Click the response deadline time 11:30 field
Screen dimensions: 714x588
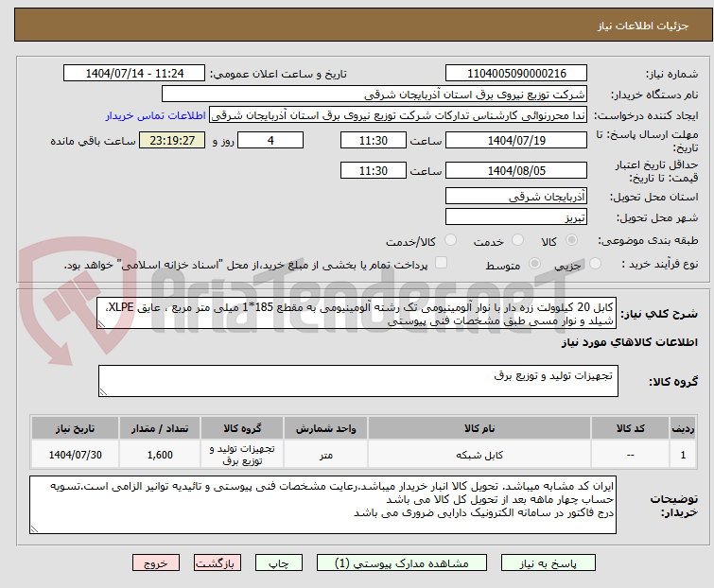(x=374, y=140)
